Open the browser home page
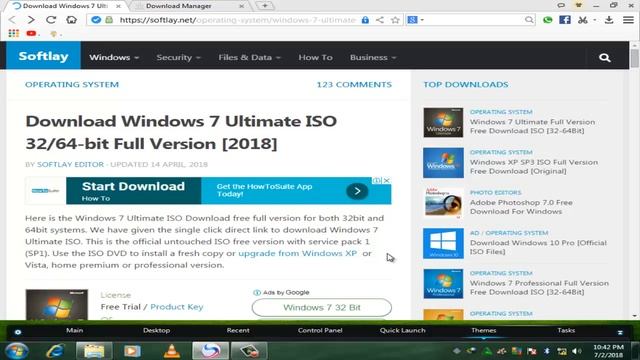 point(71,20)
